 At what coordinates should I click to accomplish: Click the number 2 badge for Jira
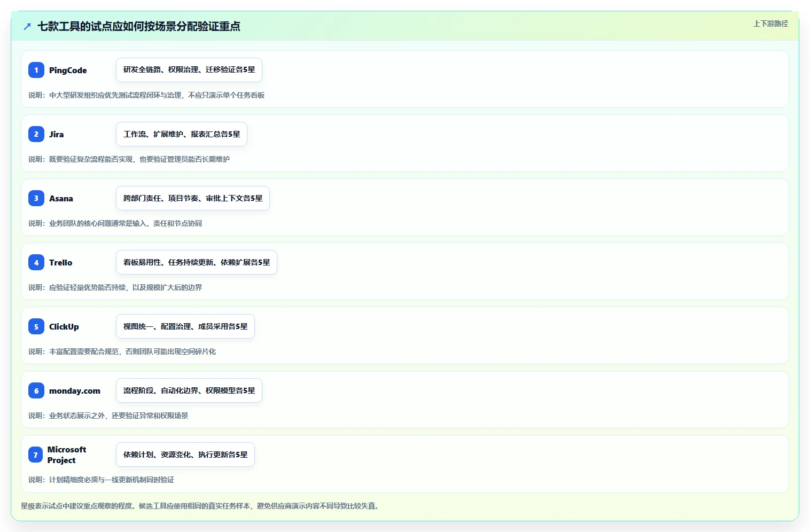[x=36, y=134]
